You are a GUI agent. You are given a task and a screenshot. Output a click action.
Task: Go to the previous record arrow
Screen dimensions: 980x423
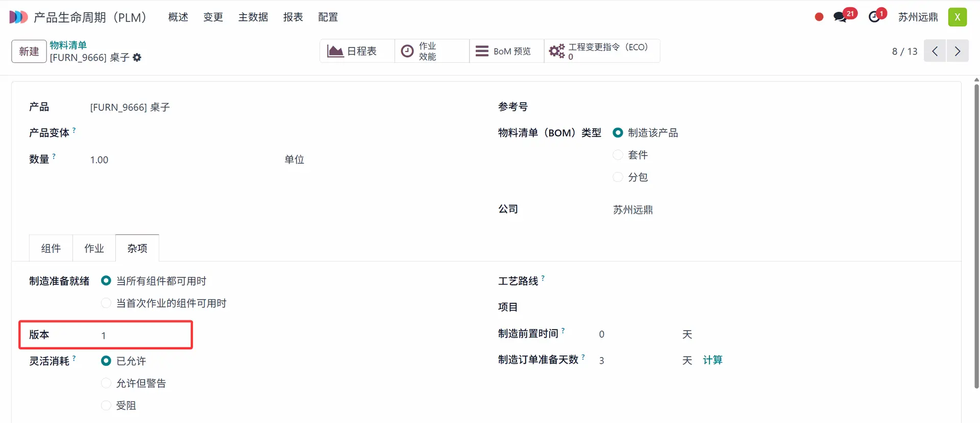[935, 51]
